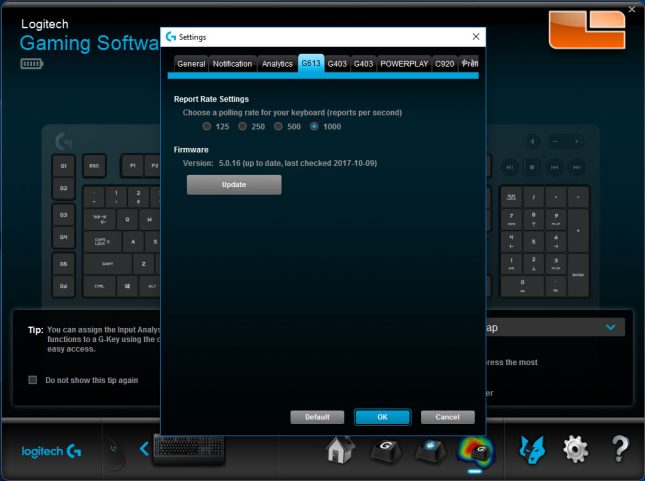Click the G3 key on the keyboard image

pyautogui.click(x=63, y=215)
